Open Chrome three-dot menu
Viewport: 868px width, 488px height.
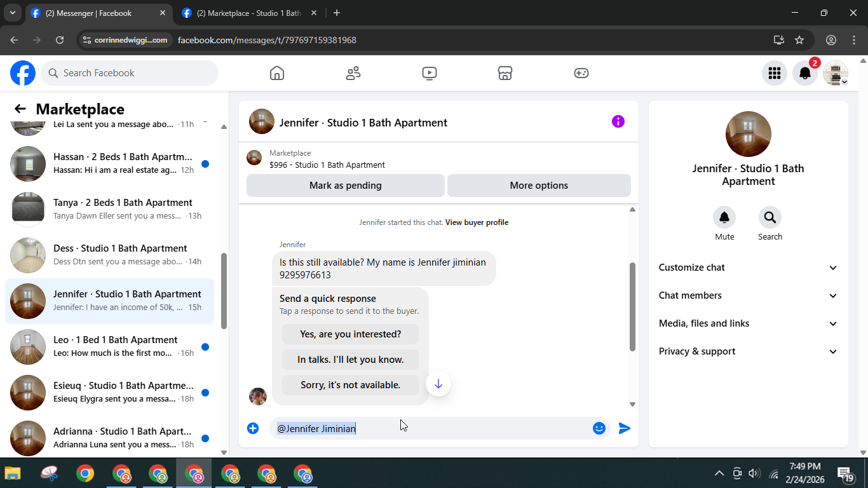(853, 40)
